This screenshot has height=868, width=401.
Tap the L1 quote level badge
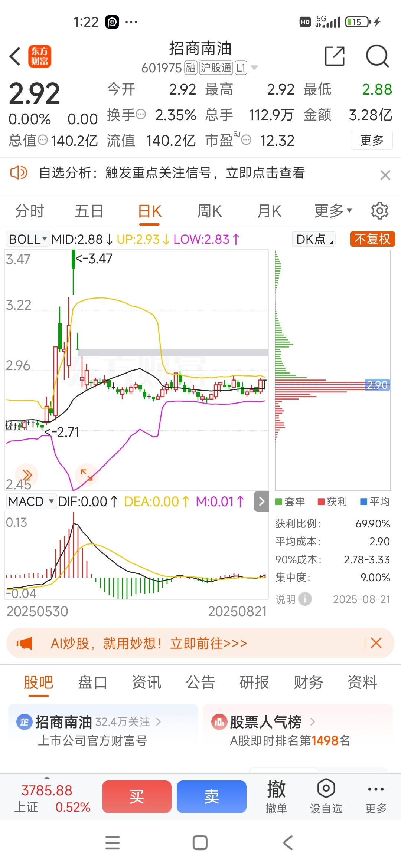241,68
